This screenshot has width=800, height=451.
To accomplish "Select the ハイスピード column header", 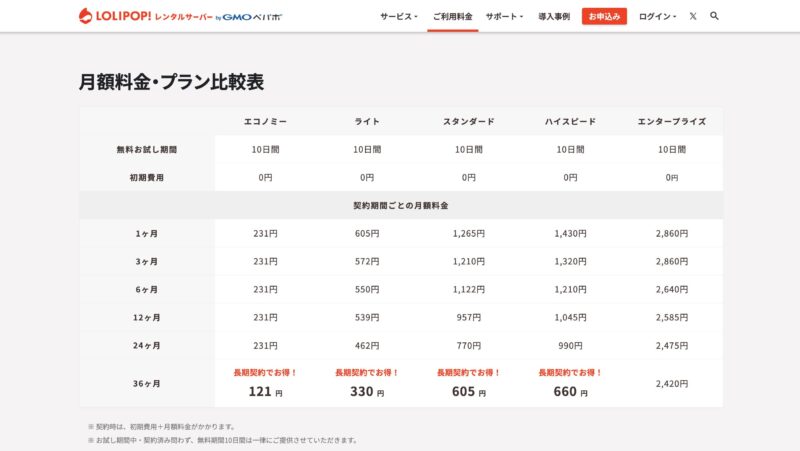I will 570,121.
